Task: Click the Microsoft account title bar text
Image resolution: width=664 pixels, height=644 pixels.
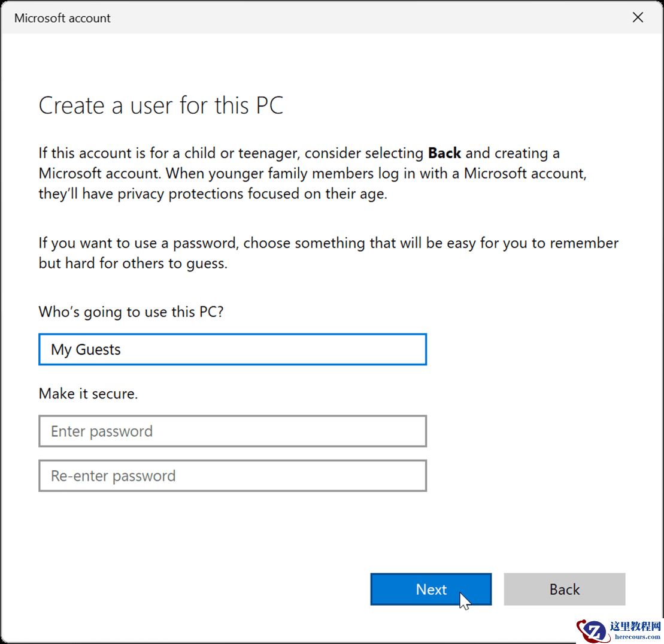Action: (62, 18)
